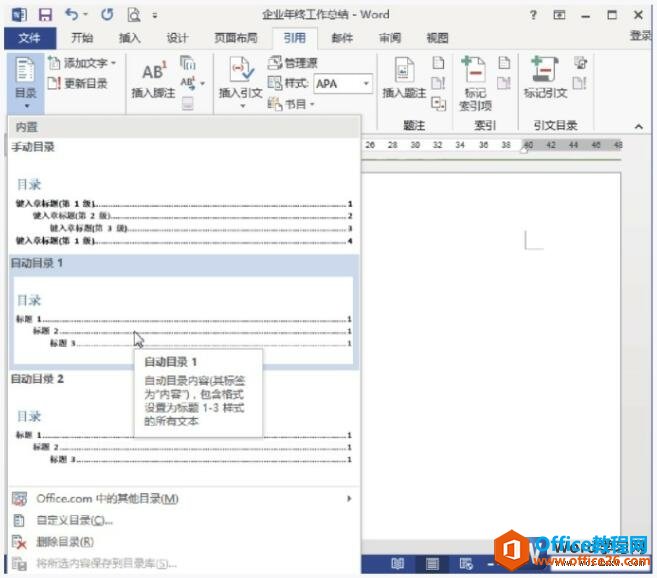Collapse the ribbon with the chevron

639,126
